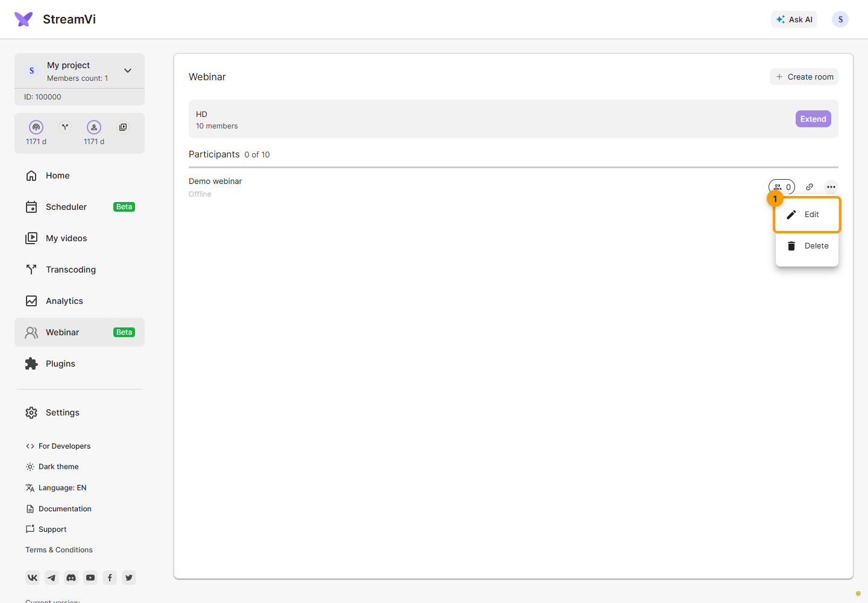Open Terms & Conditions

pyautogui.click(x=59, y=550)
